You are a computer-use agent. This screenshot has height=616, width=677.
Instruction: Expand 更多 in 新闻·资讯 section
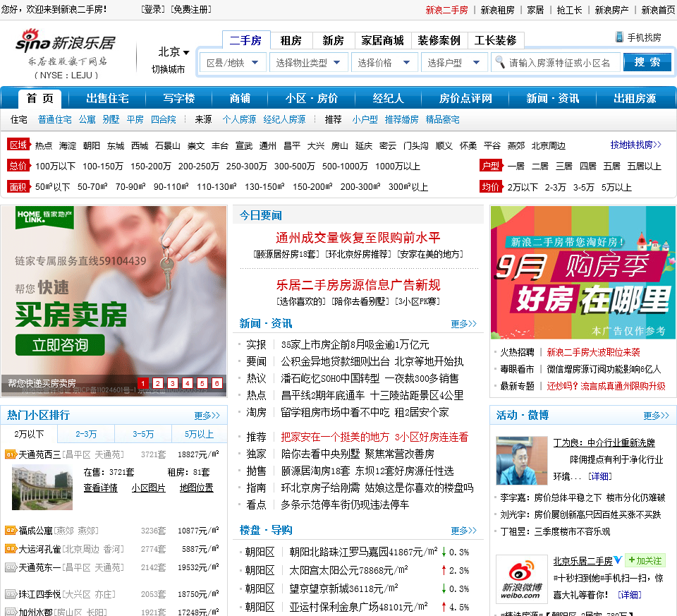coord(464,324)
